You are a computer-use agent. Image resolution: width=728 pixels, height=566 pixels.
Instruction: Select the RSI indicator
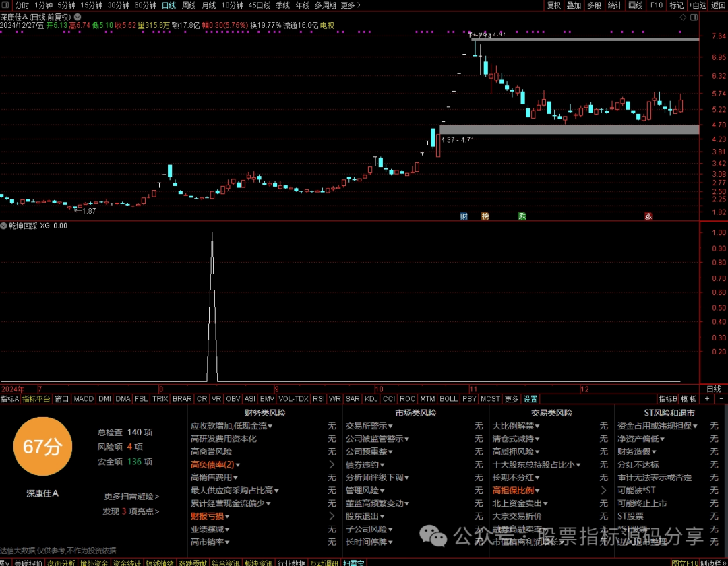pos(318,398)
